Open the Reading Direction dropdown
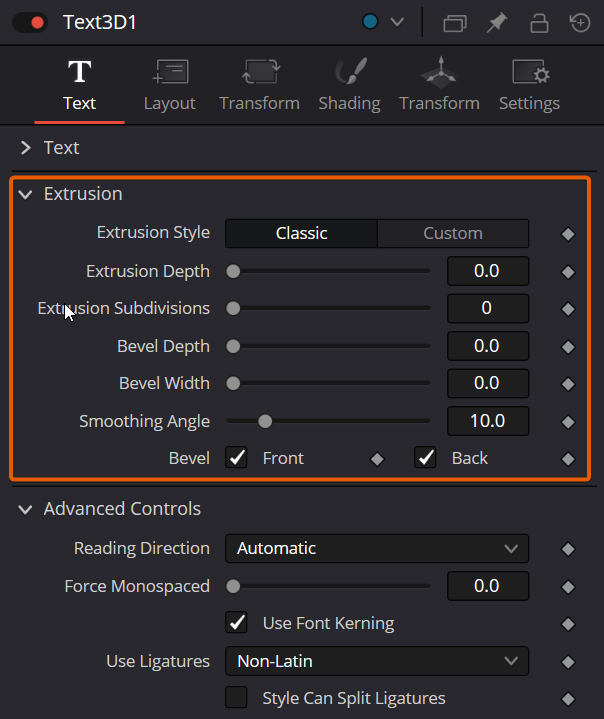The height and width of the screenshot is (719, 604). tap(377, 548)
